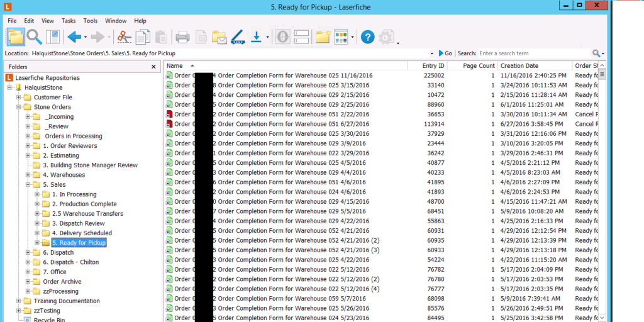Cut selection with the scissors icon
This screenshot has height=322, width=644.
coord(124,37)
